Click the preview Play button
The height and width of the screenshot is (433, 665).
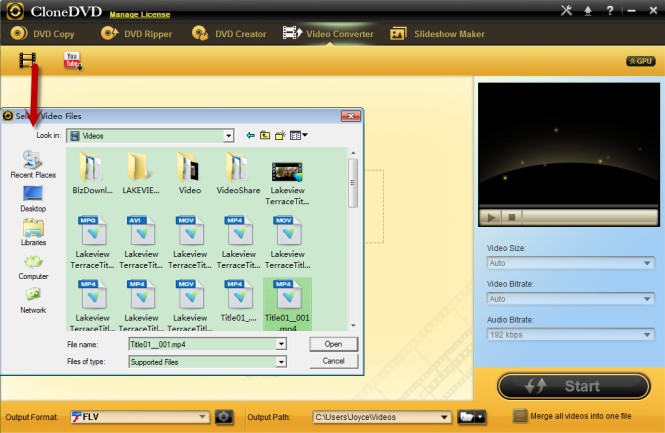tap(491, 218)
